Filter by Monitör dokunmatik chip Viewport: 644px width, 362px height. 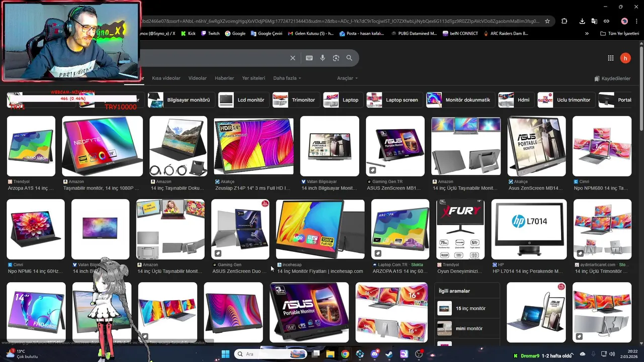coord(460,100)
